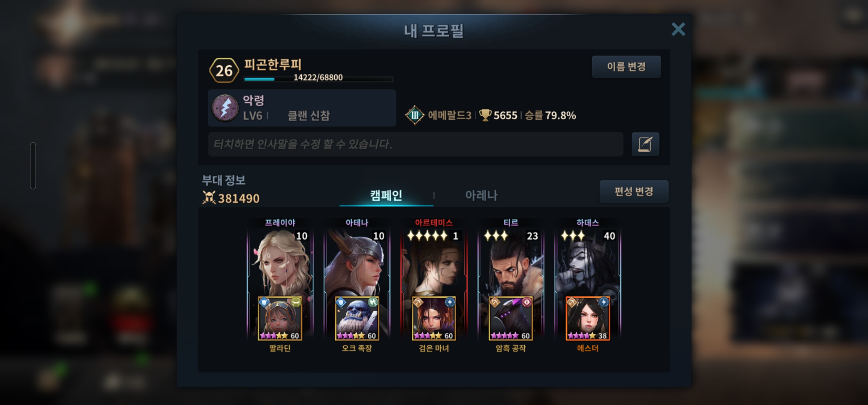Image resolution: width=868 pixels, height=405 pixels.
Task: Switch to the 캠페인 tab
Action: pos(386,195)
